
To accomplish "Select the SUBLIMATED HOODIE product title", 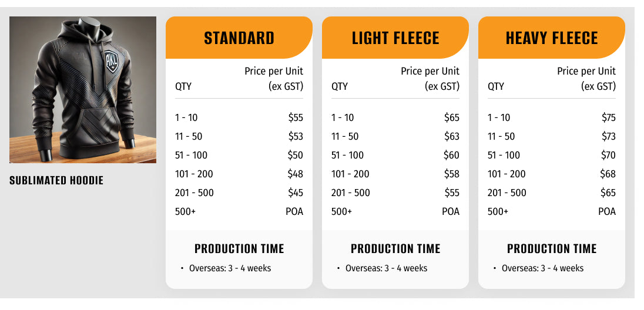I will click(56, 180).
